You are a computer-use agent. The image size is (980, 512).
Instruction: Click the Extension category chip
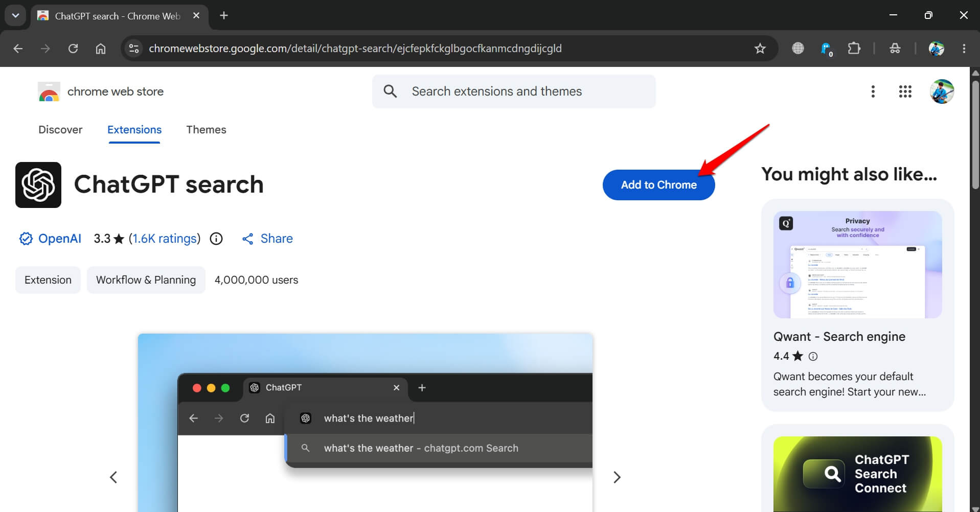tap(48, 280)
